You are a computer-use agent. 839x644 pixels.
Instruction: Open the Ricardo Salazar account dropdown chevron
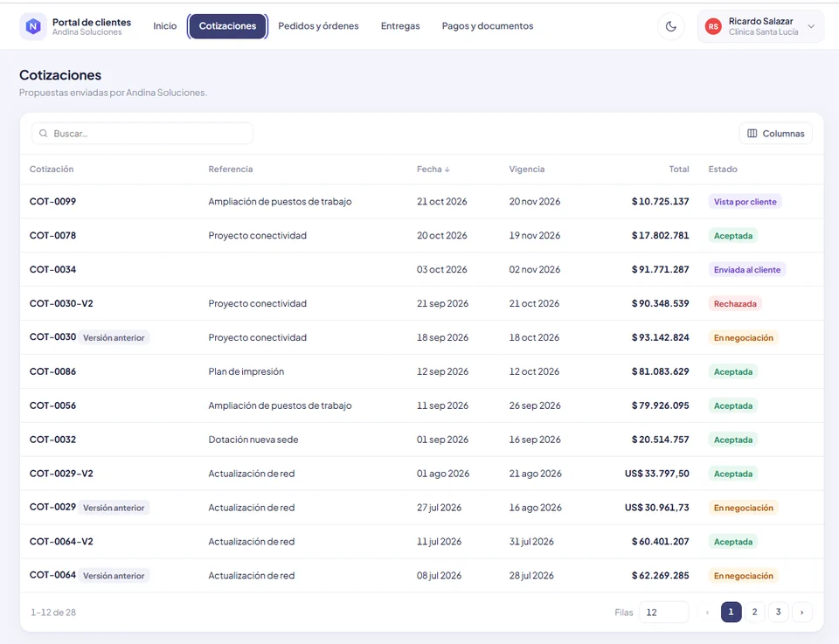click(x=811, y=26)
